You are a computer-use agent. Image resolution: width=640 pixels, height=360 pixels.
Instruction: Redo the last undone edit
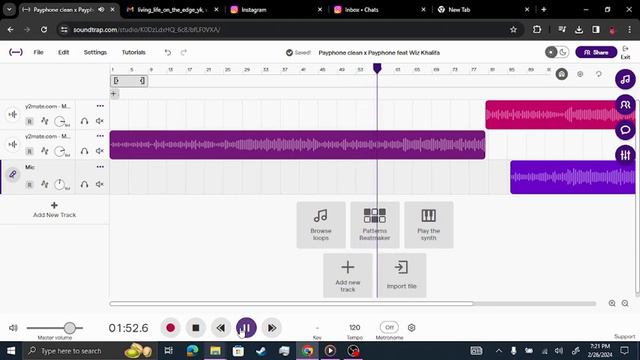tap(184, 52)
